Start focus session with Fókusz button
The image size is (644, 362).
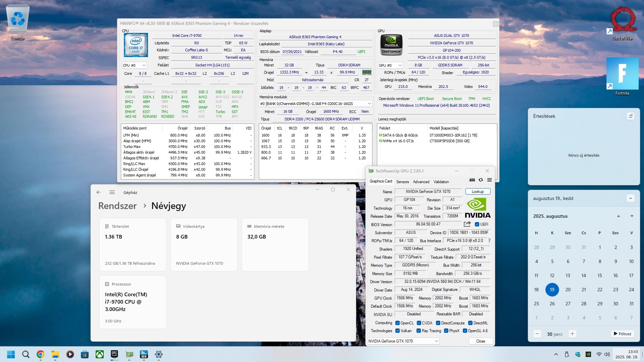(622, 334)
